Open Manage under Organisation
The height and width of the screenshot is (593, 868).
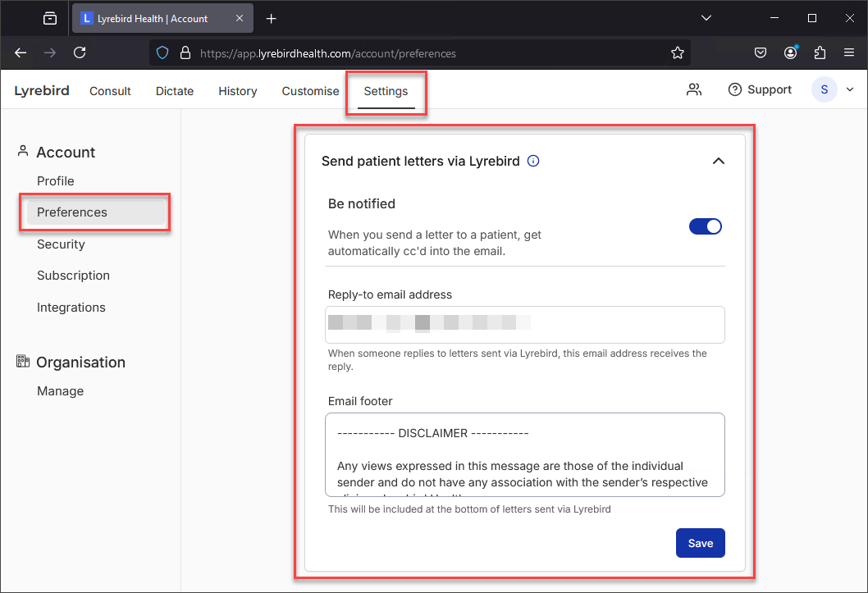coord(61,391)
